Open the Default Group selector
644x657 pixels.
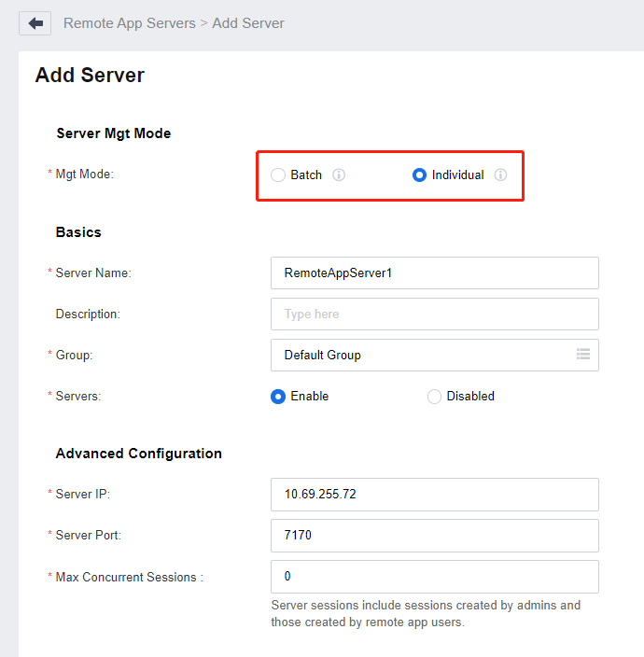(435, 355)
